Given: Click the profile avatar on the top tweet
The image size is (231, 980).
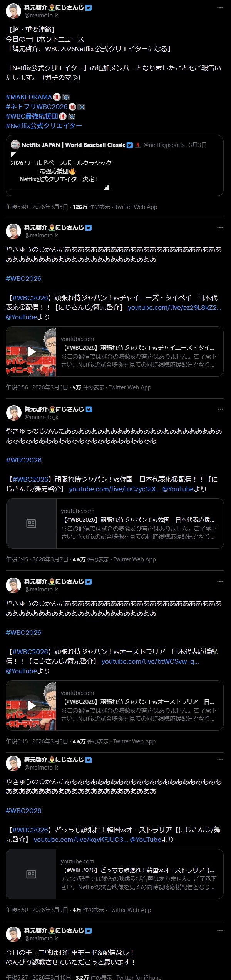Looking at the screenshot, I should tap(13, 11).
